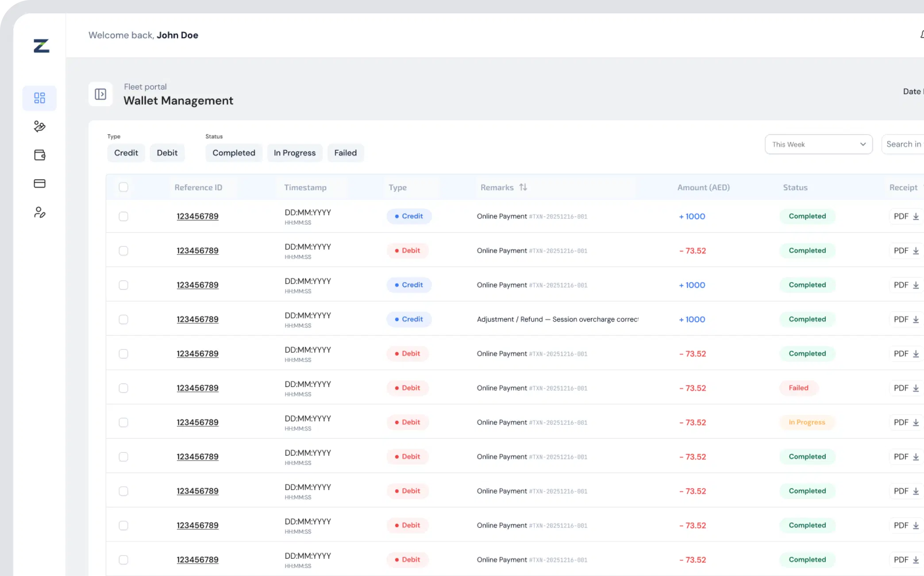Open the wallet icon in the sidebar
Image resolution: width=924 pixels, height=576 pixels.
coord(40,155)
